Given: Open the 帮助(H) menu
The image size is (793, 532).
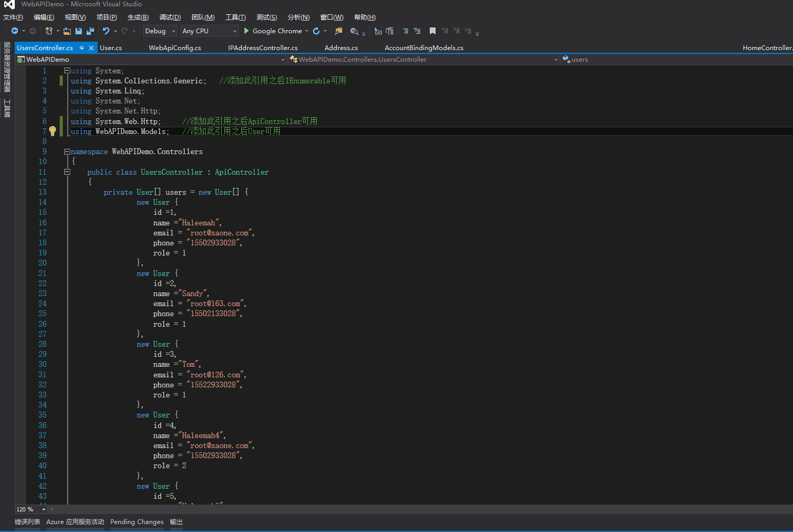Looking at the screenshot, I should click(x=365, y=17).
